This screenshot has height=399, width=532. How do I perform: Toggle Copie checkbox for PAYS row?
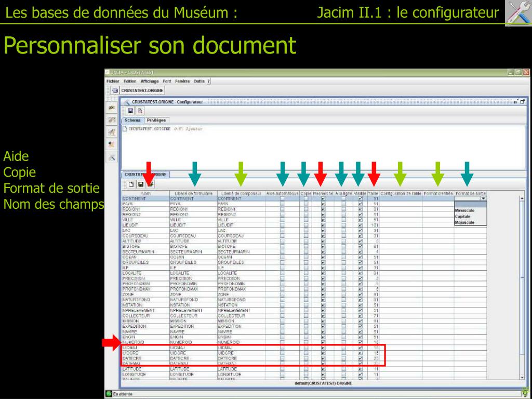tap(306, 204)
